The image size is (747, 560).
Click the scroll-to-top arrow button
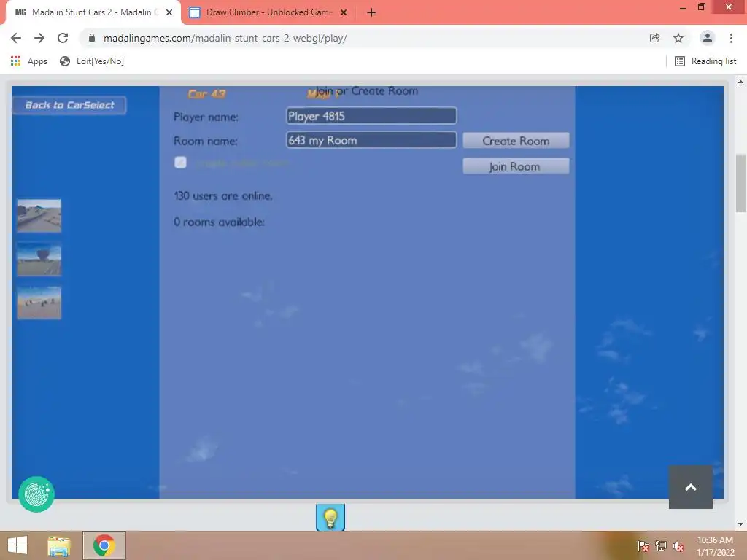[691, 487]
